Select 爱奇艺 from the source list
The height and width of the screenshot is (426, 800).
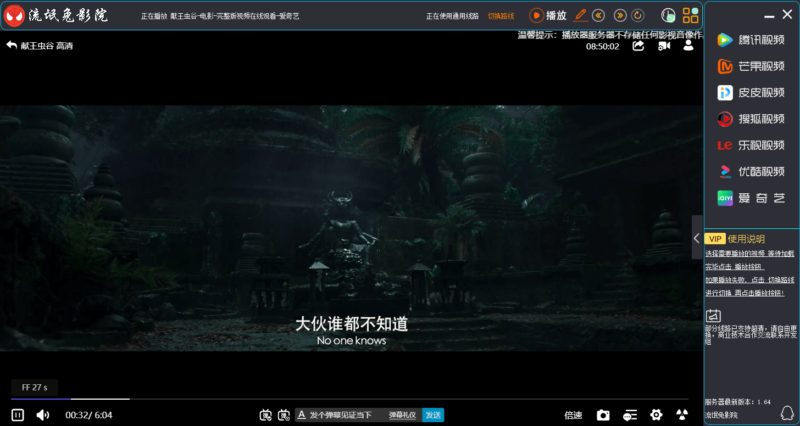click(752, 198)
